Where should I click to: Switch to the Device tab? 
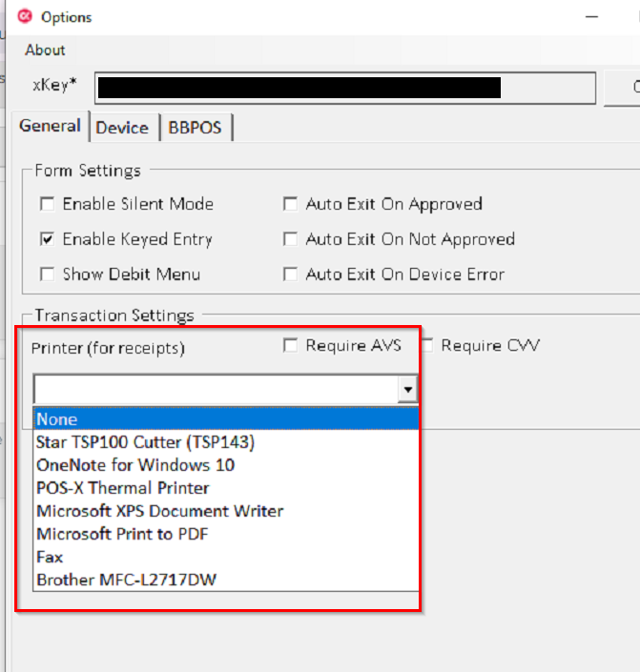122,128
